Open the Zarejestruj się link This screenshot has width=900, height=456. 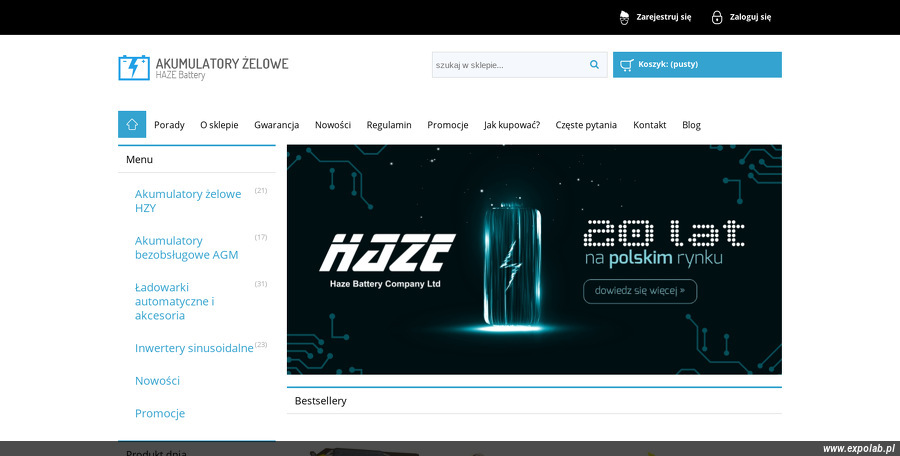tap(664, 17)
